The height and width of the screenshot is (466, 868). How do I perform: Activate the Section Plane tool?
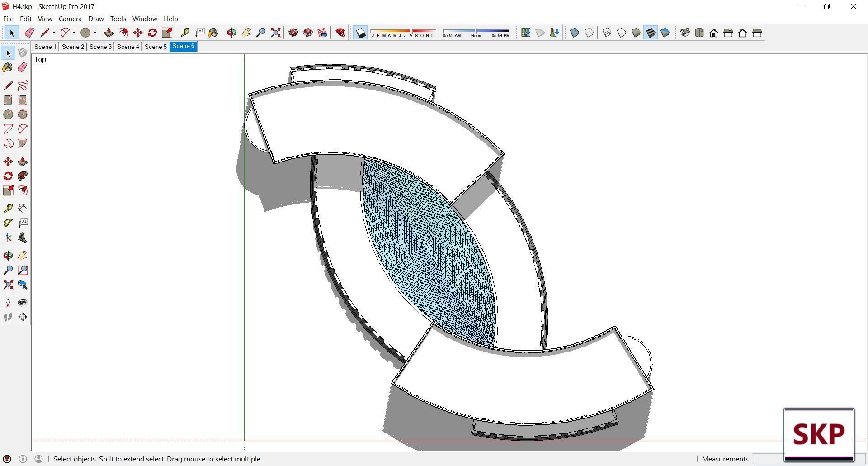pyautogui.click(x=23, y=317)
